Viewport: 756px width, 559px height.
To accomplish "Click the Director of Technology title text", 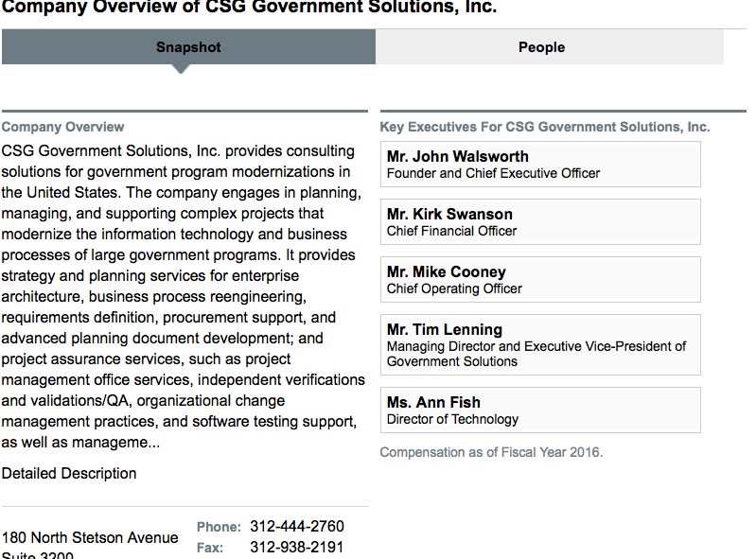I will click(x=452, y=419).
